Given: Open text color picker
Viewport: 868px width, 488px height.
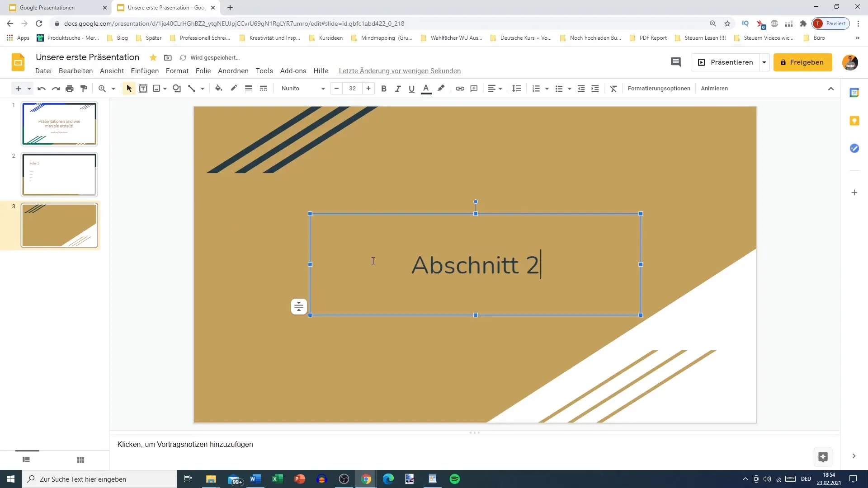Looking at the screenshot, I should pyautogui.click(x=426, y=89).
